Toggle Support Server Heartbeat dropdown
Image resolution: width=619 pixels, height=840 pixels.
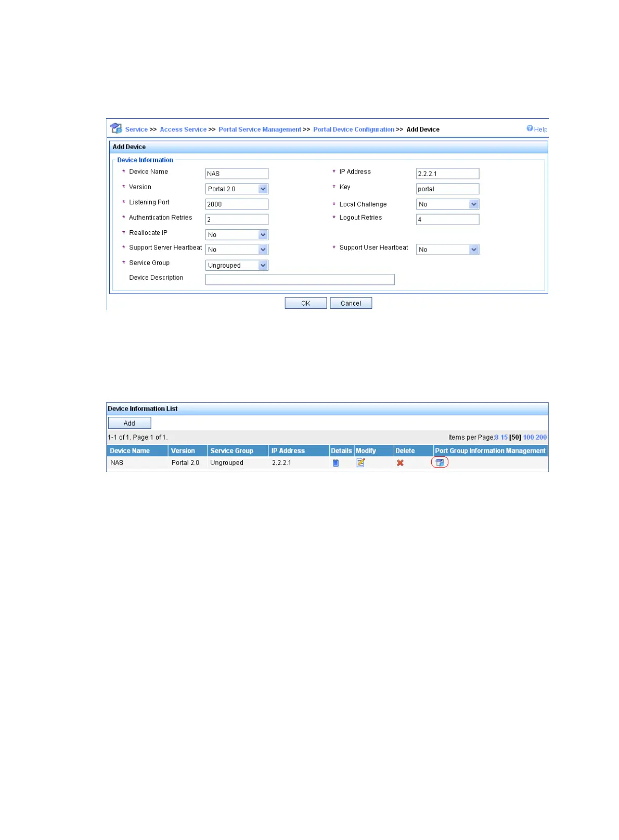(x=263, y=250)
